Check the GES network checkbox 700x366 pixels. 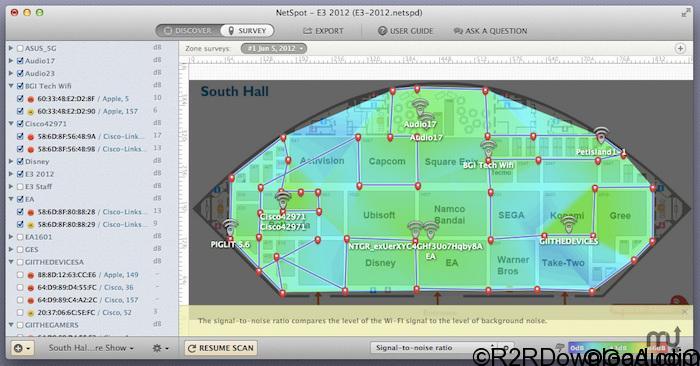20,249
